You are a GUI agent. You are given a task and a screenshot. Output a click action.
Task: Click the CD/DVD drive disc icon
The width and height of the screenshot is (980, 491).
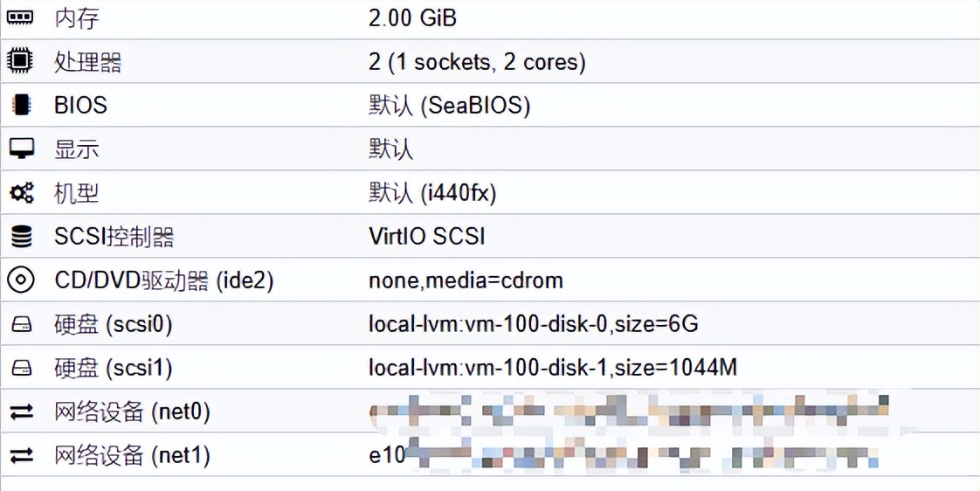click(21, 280)
